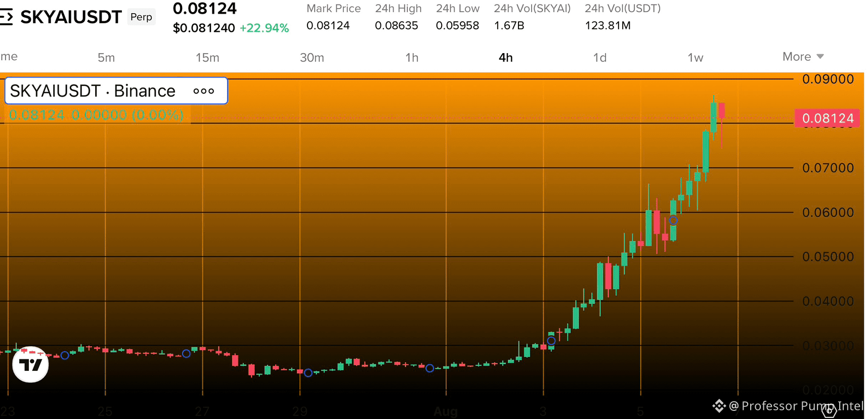Open the SKYAIUSDT pair title
Image resolution: width=868 pixels, height=419 pixels.
71,17
